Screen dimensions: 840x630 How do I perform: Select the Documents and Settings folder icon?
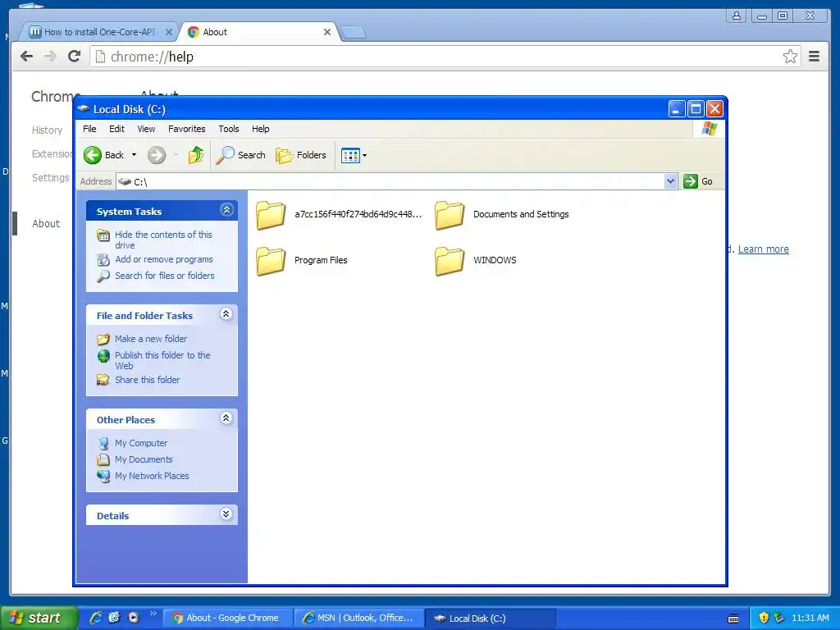pyautogui.click(x=450, y=216)
